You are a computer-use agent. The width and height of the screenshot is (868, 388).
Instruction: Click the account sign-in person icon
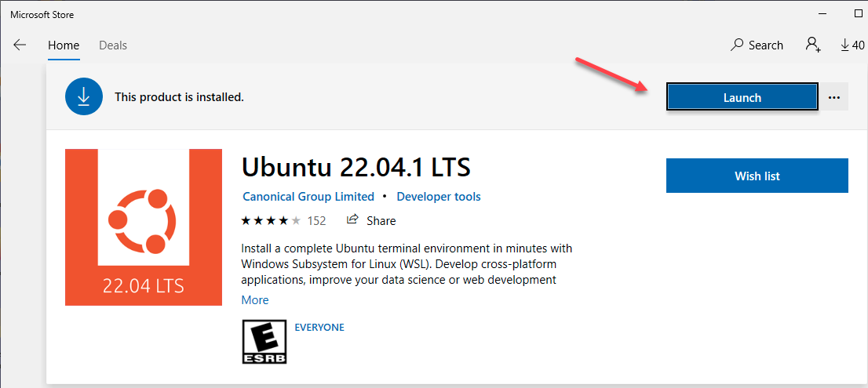[x=812, y=45]
